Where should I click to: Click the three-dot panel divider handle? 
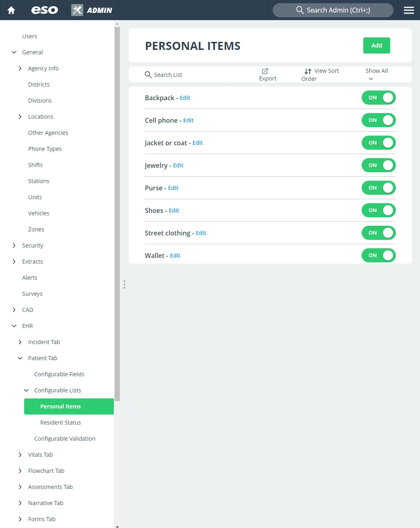pos(124,285)
